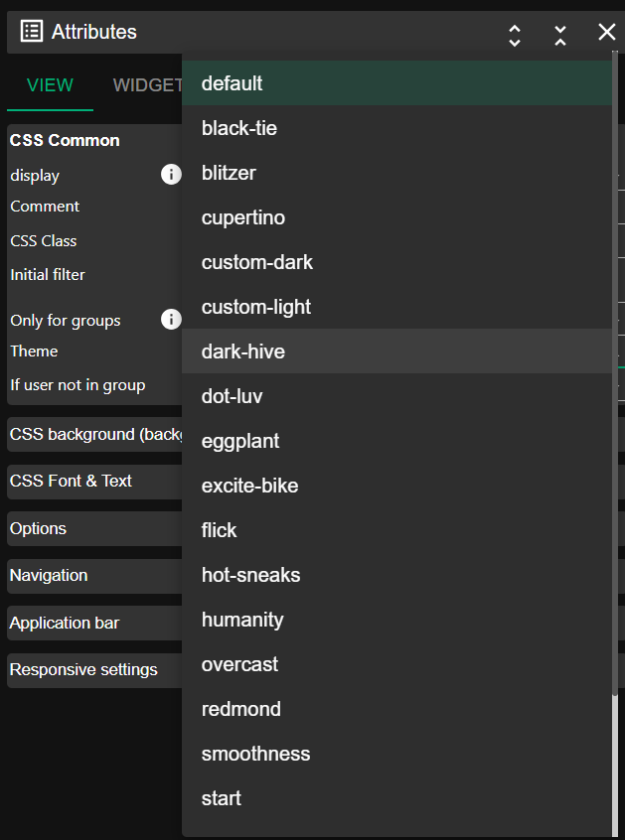This screenshot has width=625, height=840.
Task: Close the Attributes panel
Action: click(606, 32)
